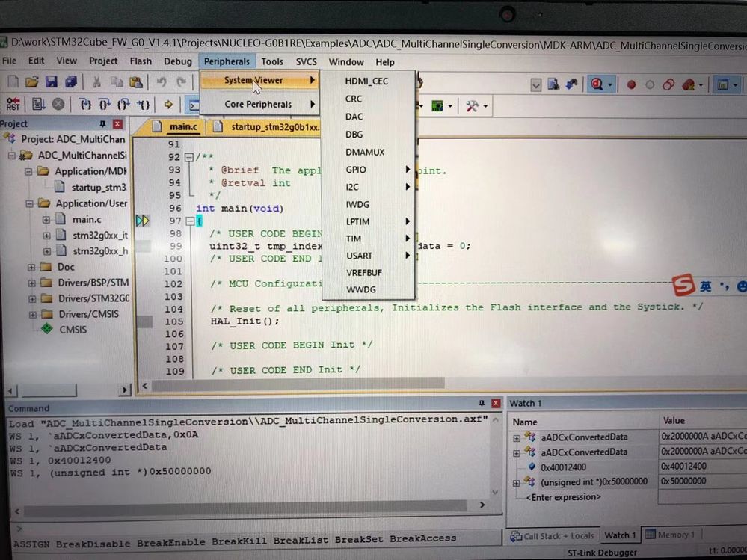Click the Open file folder icon

tap(32, 82)
